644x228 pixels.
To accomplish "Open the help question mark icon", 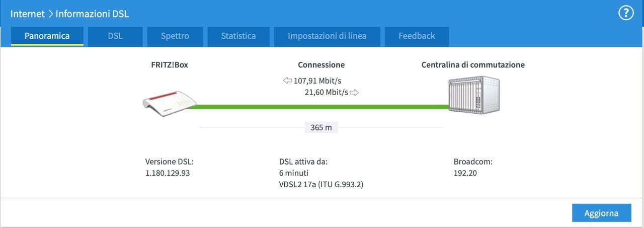I will click(x=626, y=14).
